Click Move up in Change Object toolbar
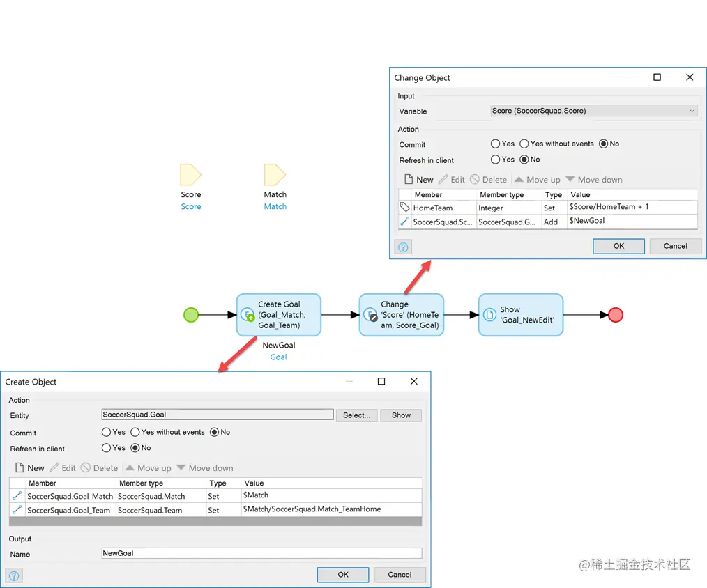 (x=537, y=180)
